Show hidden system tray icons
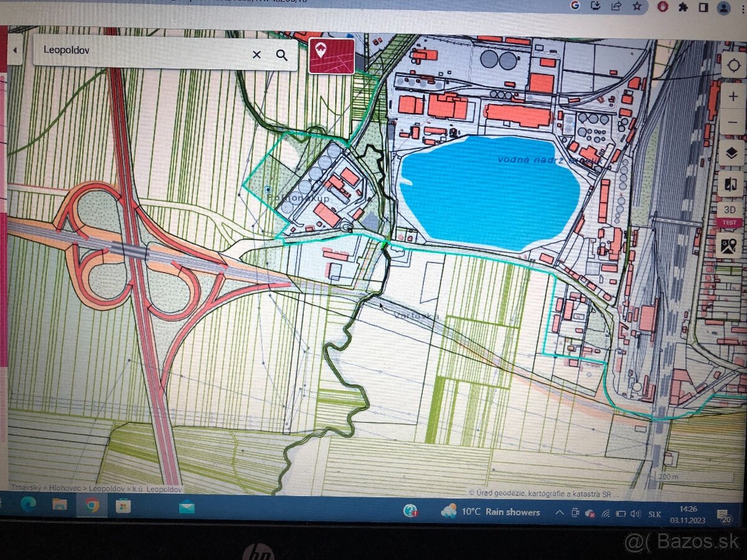 [558, 513]
